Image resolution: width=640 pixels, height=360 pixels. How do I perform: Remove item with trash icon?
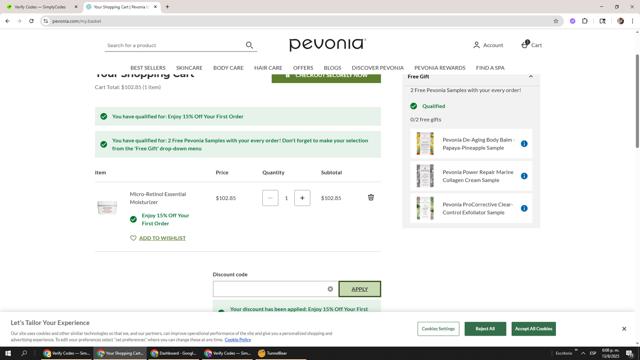pyautogui.click(x=371, y=198)
